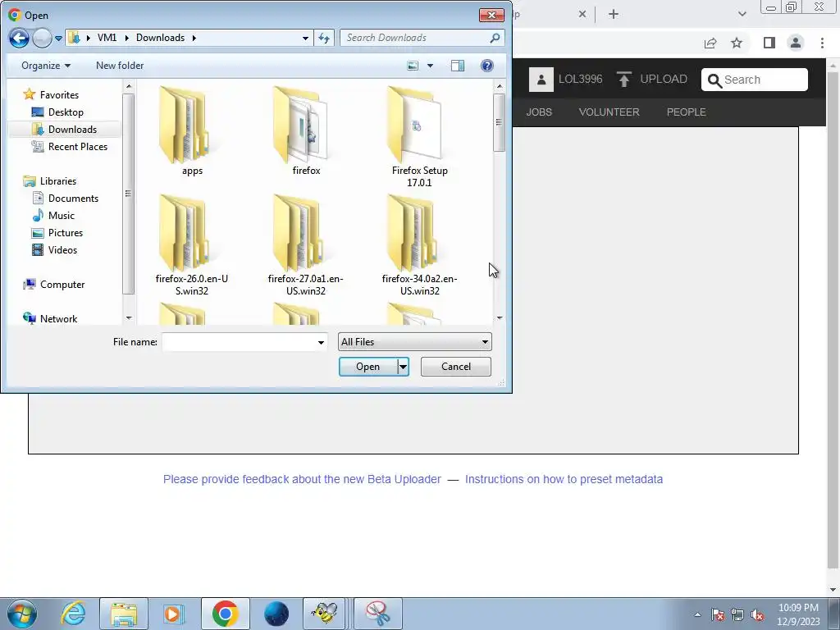The image size is (840, 630).
Task: Toggle Chrome side panel icon
Action: (x=769, y=43)
